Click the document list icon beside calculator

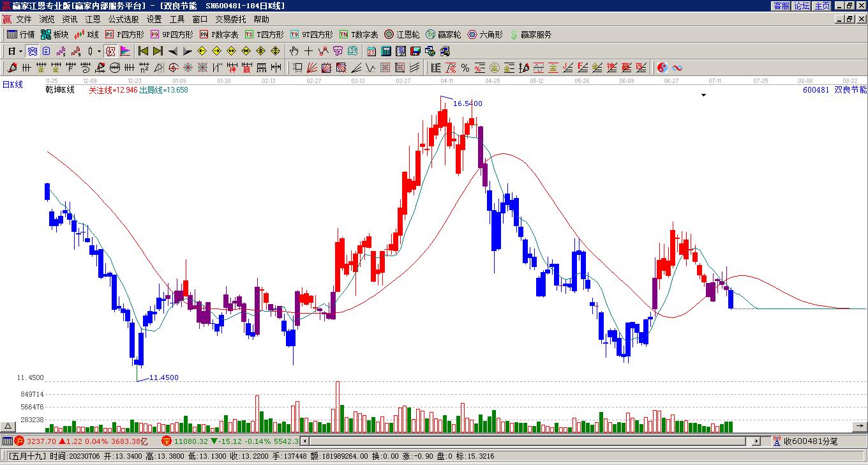(400, 51)
